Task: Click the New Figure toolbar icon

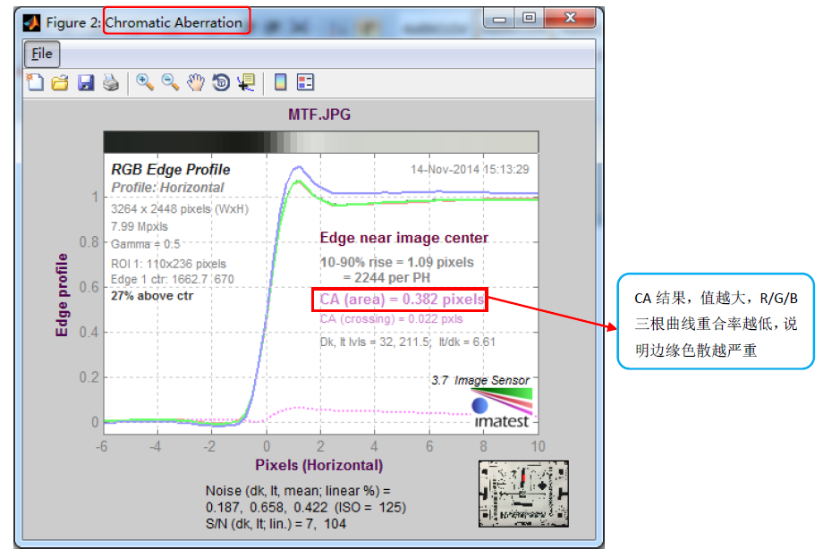Action: (36, 83)
